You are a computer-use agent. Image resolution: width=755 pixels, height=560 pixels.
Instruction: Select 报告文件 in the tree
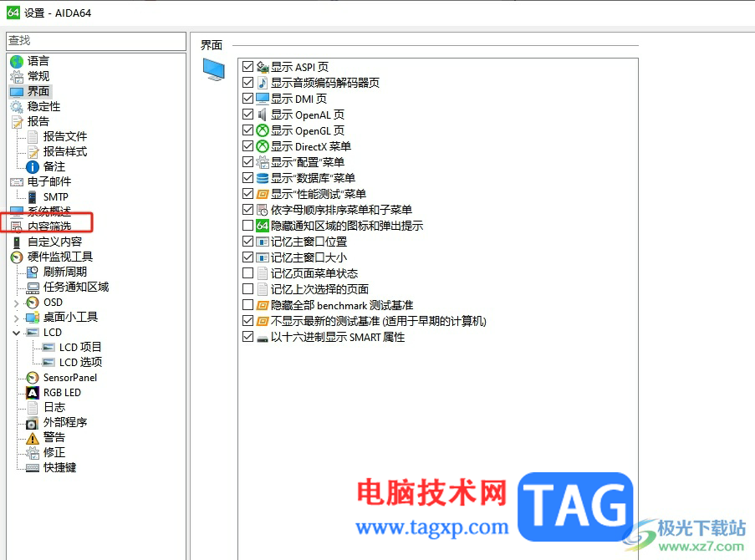pyautogui.click(x=65, y=137)
